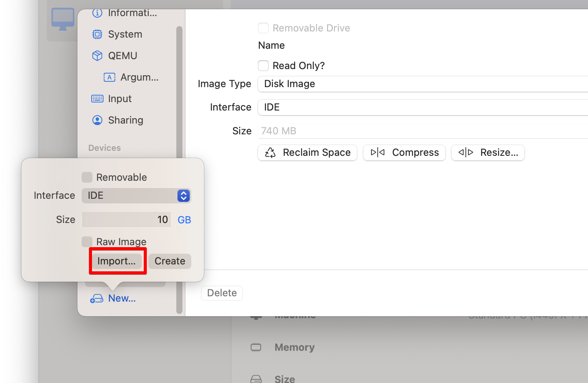Enable the Removable checkbox in popover
This screenshot has height=383, width=588.
pos(87,177)
